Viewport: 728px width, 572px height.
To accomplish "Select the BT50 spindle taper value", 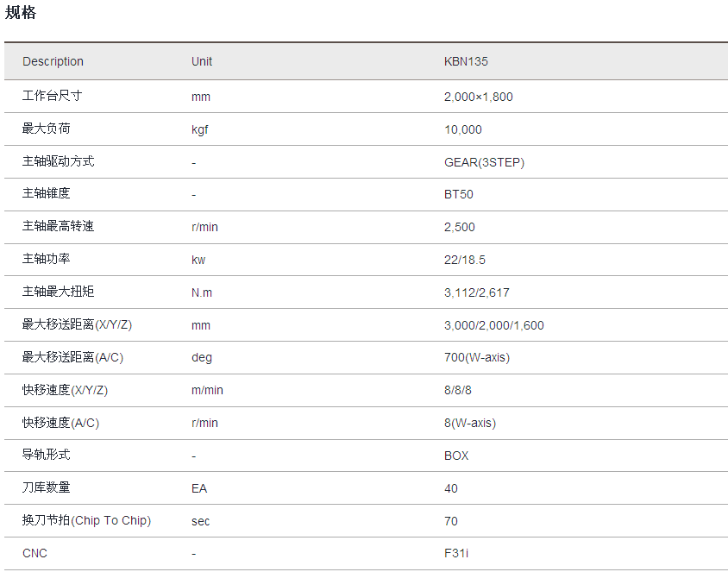I will click(458, 194).
